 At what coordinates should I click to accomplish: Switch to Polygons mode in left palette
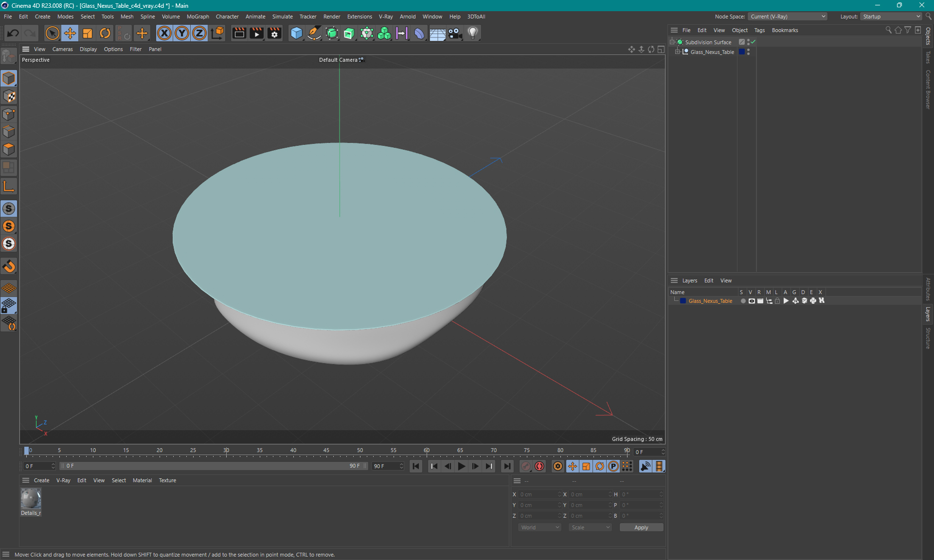point(9,149)
